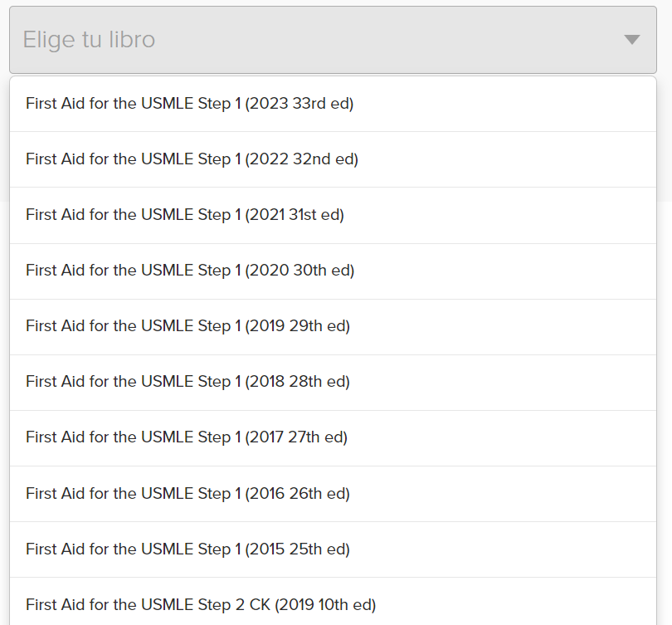This screenshot has height=625, width=672.
Task: Click the dropdown arrow beside Elige tu libro
Action: (632, 40)
